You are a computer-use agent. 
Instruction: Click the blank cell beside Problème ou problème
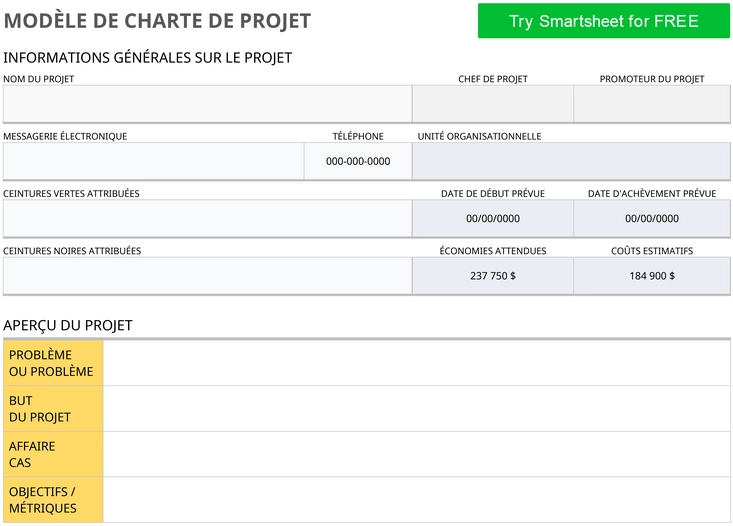click(x=417, y=363)
